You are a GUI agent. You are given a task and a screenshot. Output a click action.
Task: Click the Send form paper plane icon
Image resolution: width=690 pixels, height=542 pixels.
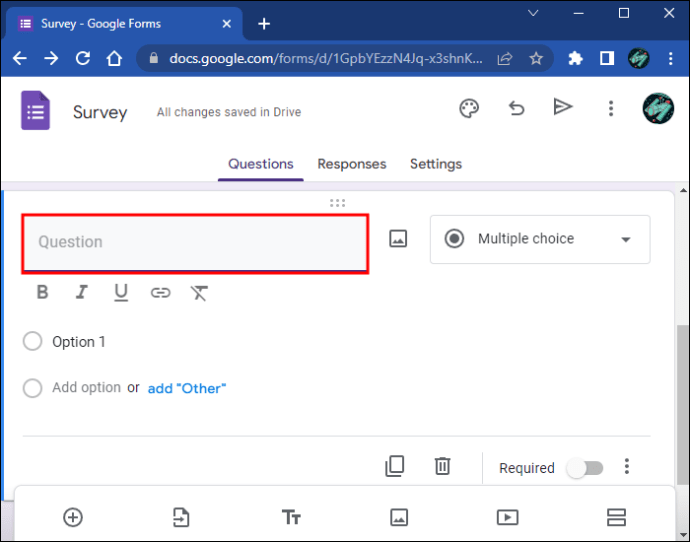pos(563,108)
